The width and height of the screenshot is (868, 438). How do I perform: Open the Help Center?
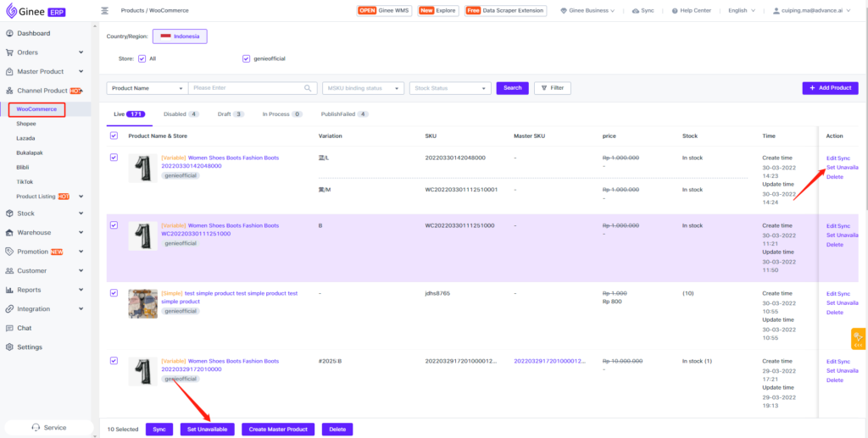pyautogui.click(x=692, y=10)
